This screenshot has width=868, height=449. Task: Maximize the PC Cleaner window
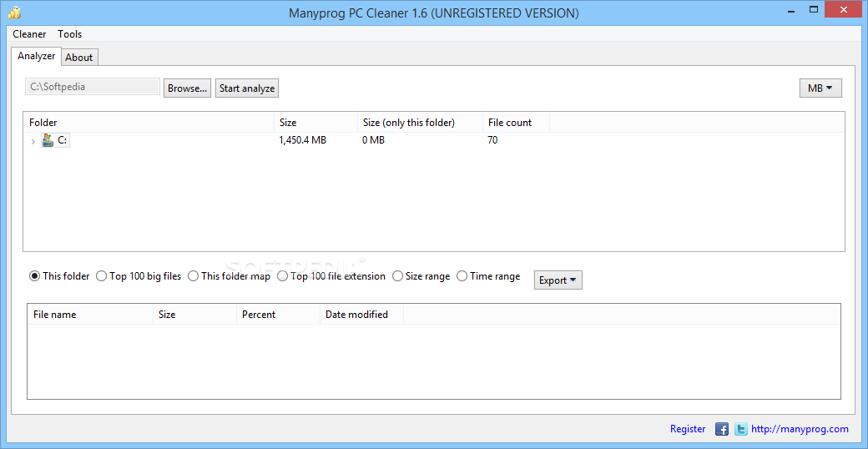pyautogui.click(x=813, y=9)
